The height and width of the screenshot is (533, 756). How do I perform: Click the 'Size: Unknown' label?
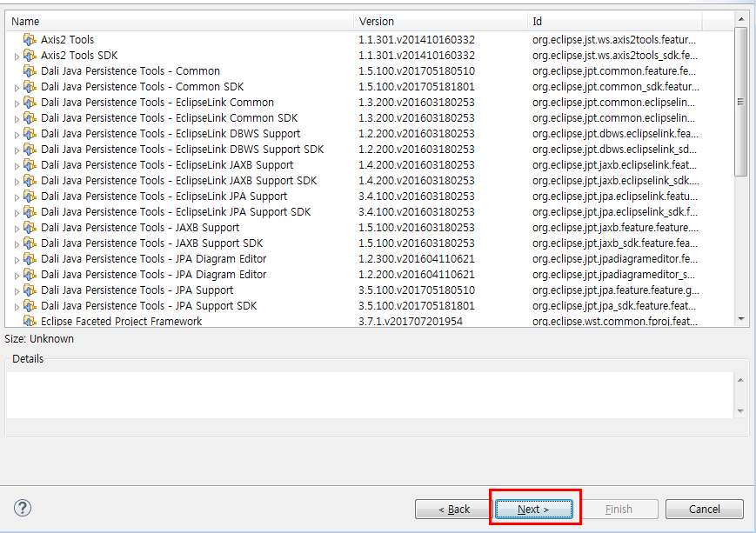[39, 339]
